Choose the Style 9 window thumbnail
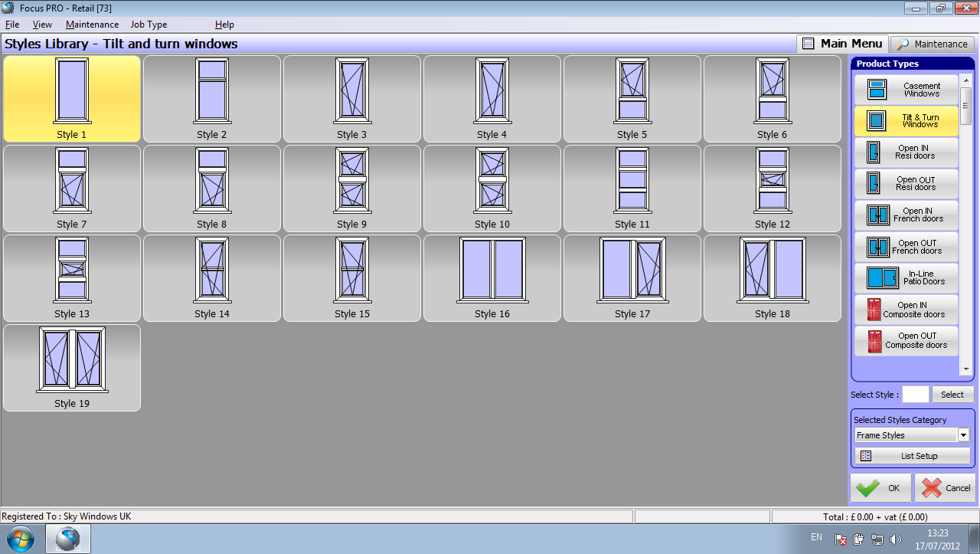 click(352, 188)
